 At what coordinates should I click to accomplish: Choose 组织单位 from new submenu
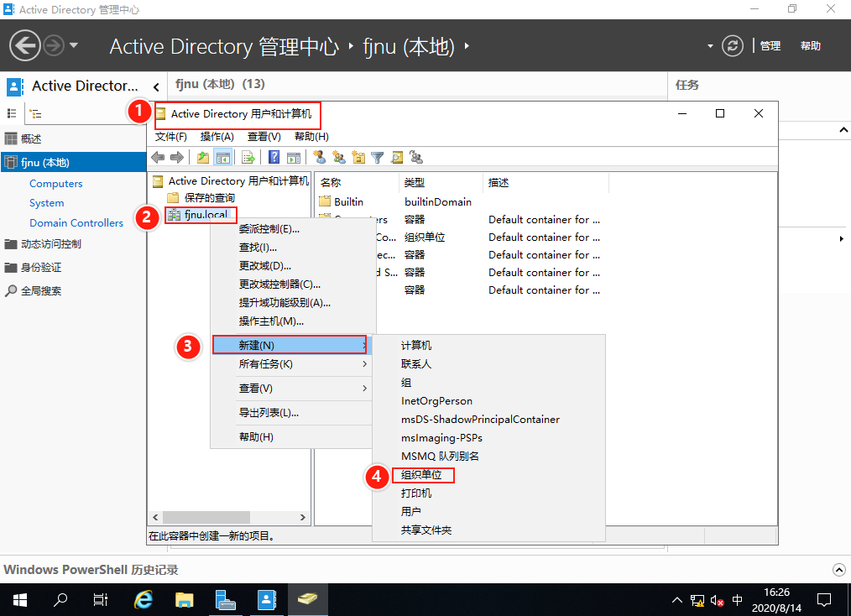tap(421, 475)
